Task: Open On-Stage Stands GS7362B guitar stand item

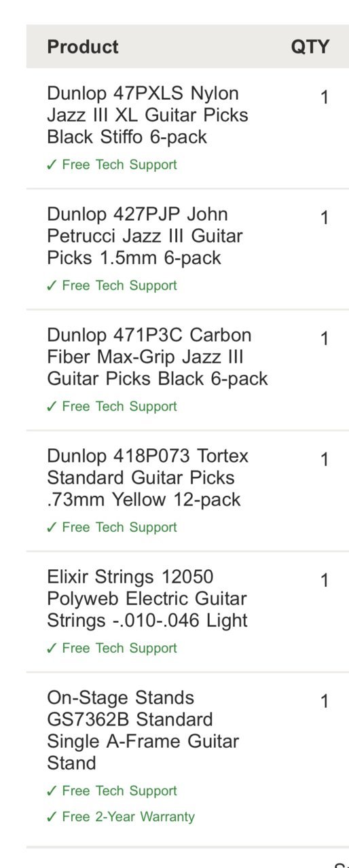Action: (x=143, y=730)
